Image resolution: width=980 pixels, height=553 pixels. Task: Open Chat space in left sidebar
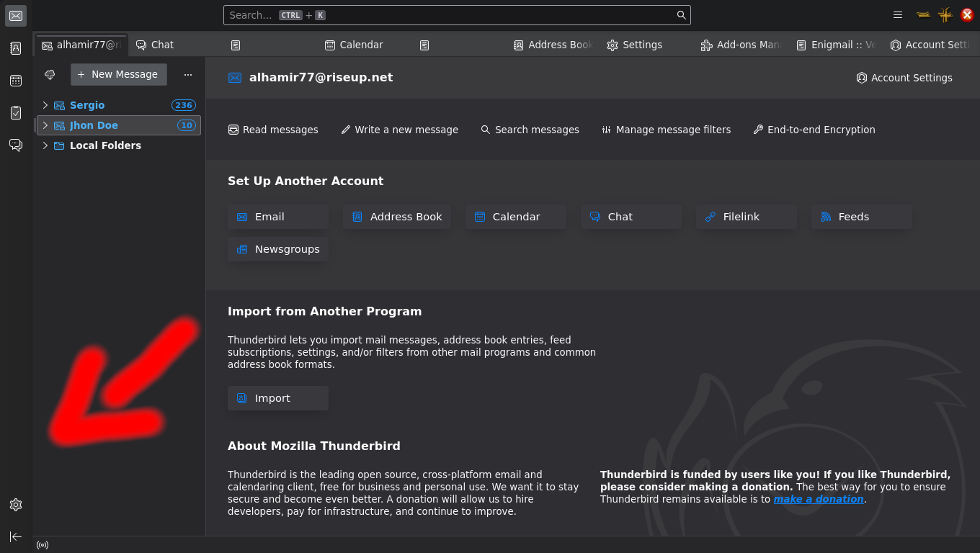(16, 145)
